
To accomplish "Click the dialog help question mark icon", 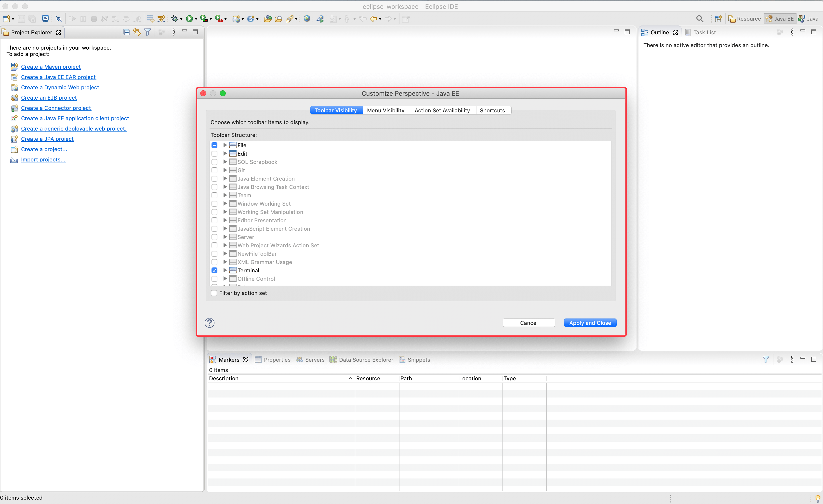I will [209, 323].
